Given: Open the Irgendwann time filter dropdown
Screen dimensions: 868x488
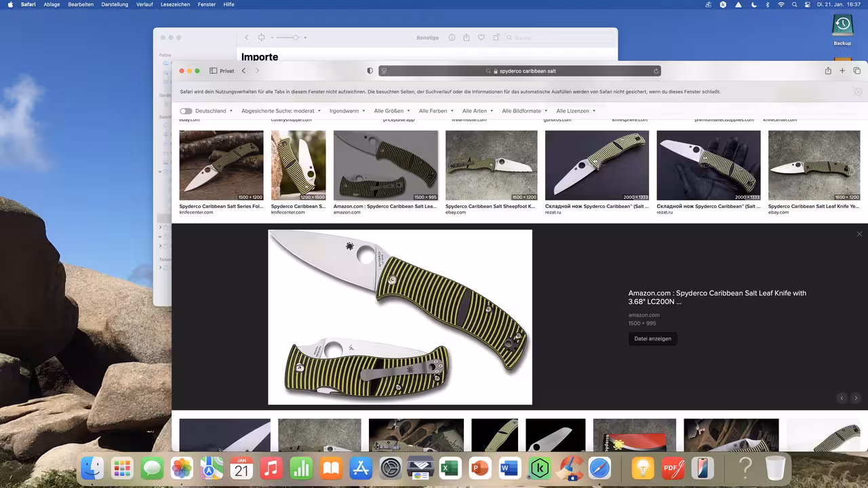Looking at the screenshot, I should pyautogui.click(x=347, y=110).
